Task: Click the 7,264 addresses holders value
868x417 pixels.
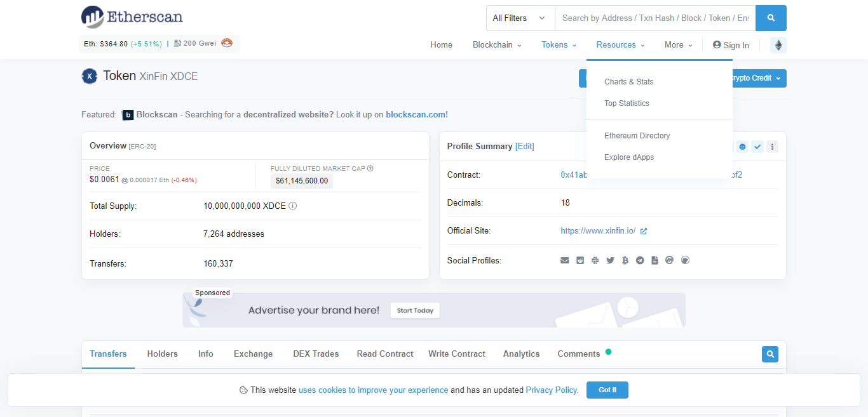Action: [234, 234]
